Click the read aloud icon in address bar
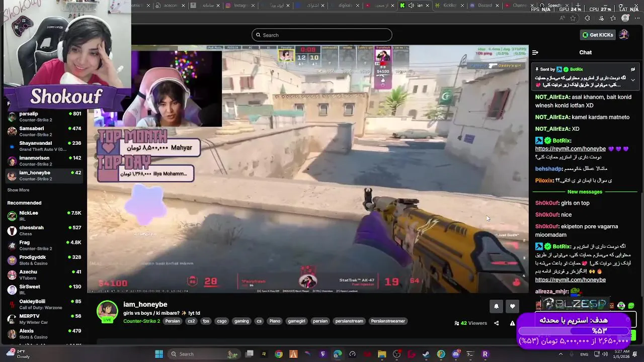Viewport: 644px width, 362px height. click(562, 18)
